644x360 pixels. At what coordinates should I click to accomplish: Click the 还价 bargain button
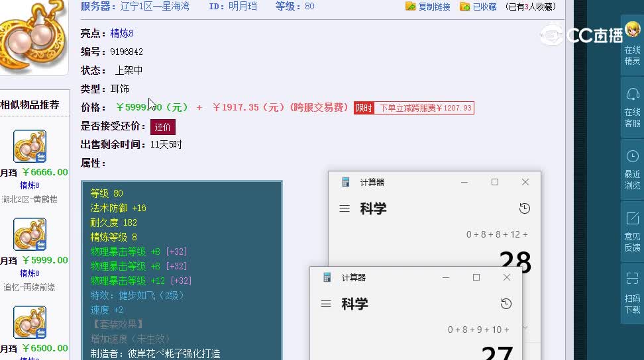pyautogui.click(x=162, y=127)
